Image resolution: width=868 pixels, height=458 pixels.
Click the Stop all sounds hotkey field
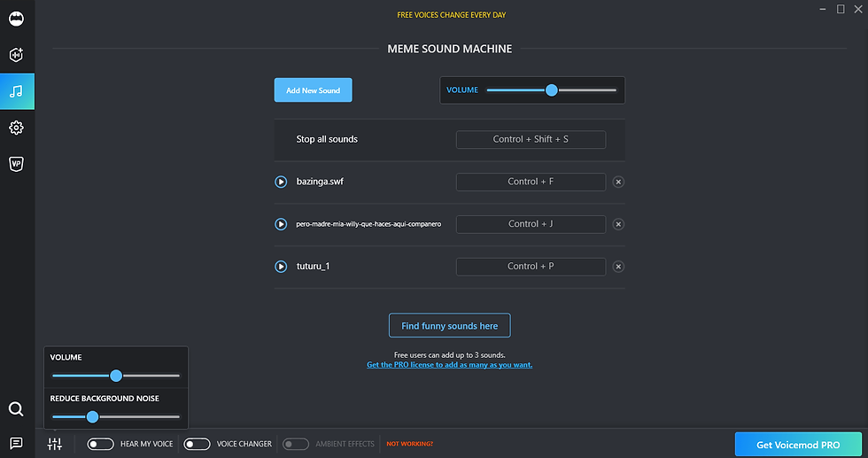tap(531, 139)
